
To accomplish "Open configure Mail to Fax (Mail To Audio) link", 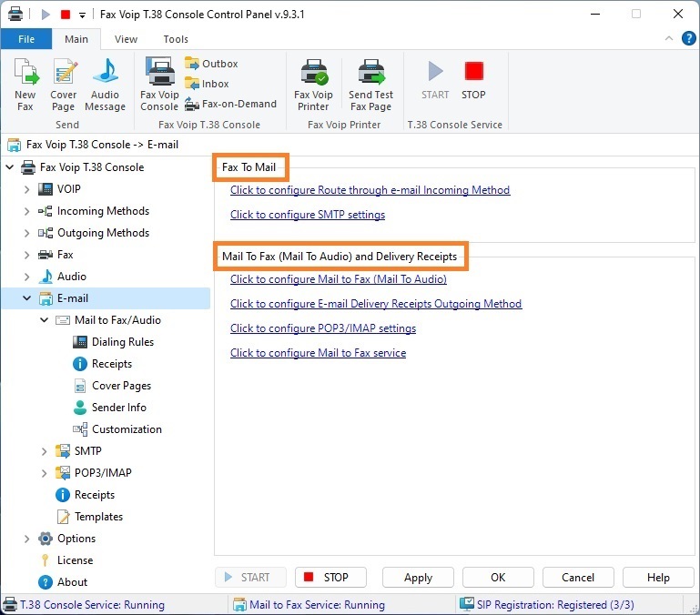I will point(339,279).
